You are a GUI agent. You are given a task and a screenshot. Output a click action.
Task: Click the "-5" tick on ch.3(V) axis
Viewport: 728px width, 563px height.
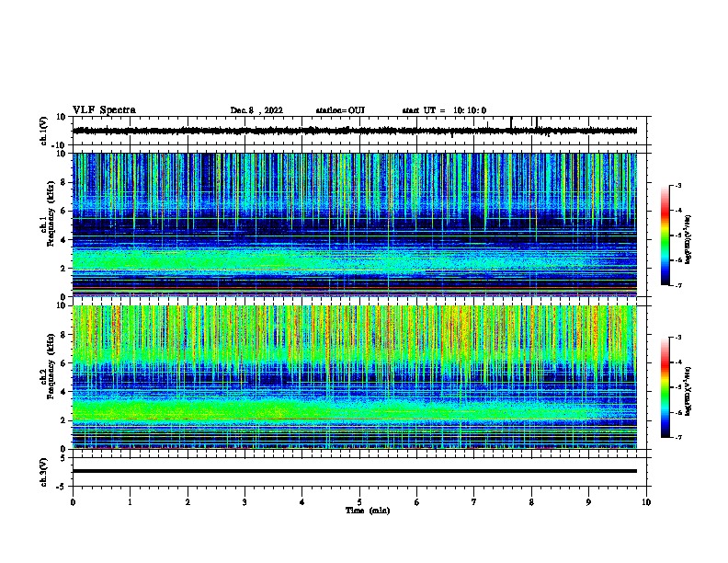62,487
